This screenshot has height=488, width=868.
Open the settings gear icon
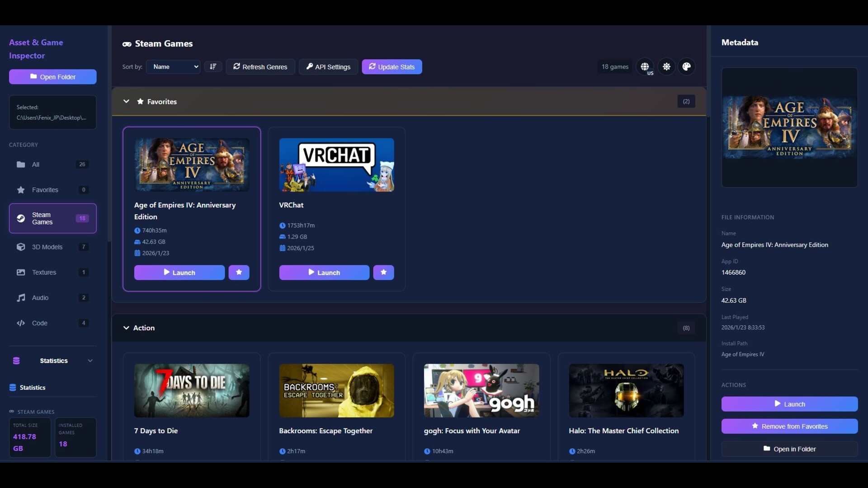coord(667,66)
